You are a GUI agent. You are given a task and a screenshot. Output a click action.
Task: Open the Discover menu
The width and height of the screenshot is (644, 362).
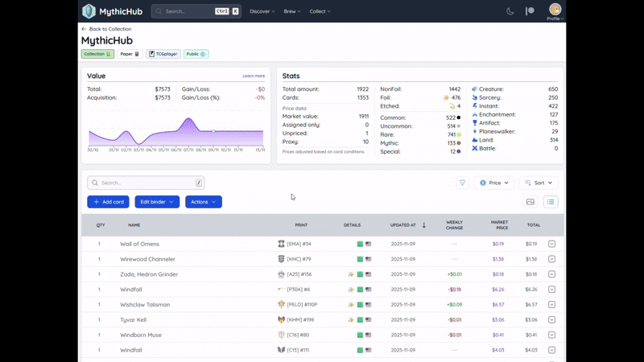262,11
